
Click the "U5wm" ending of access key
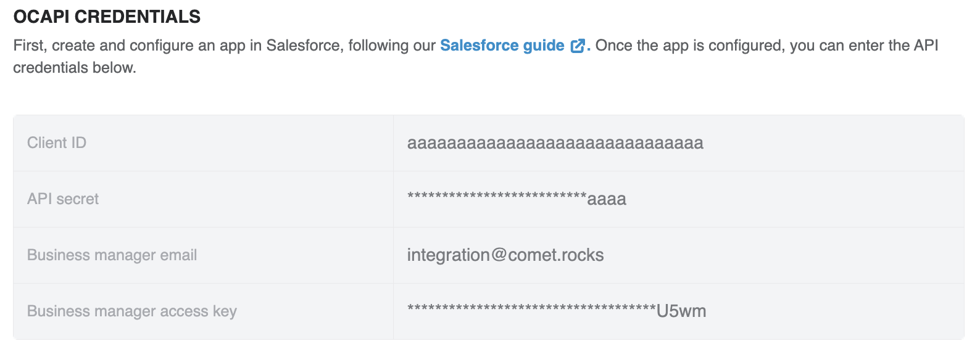click(681, 311)
